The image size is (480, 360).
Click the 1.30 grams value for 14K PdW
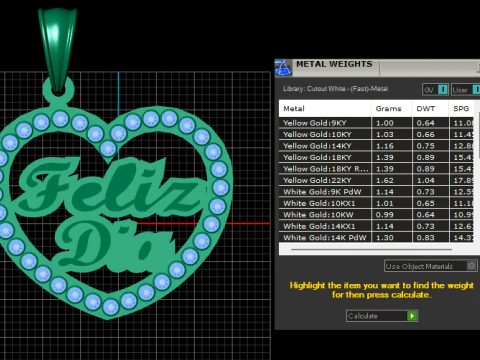pyautogui.click(x=385, y=237)
